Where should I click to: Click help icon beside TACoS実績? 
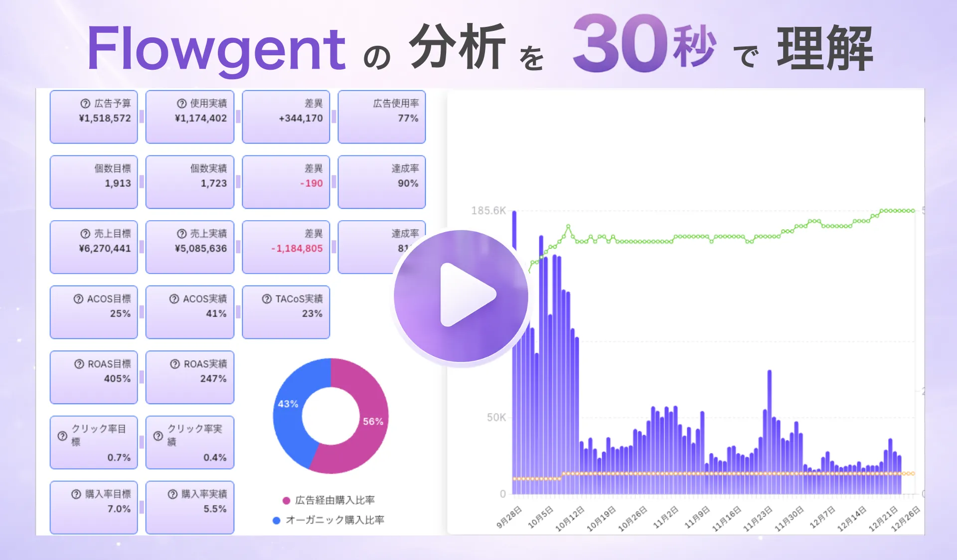pyautogui.click(x=267, y=299)
